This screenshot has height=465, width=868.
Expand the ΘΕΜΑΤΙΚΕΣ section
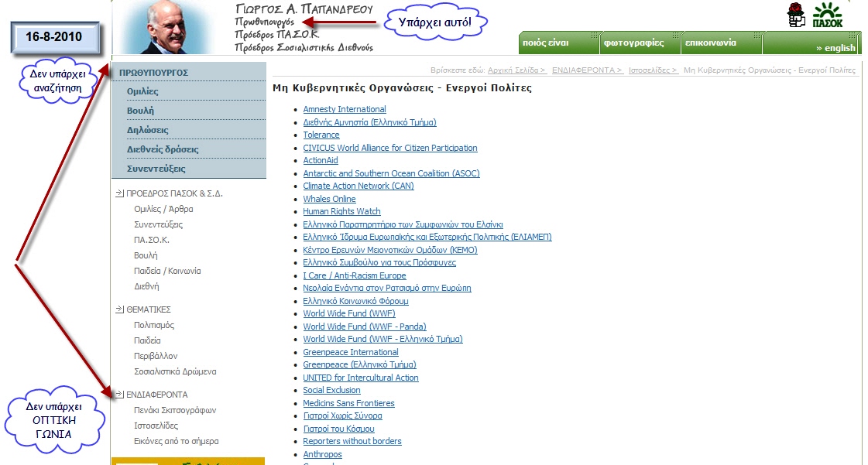(x=149, y=309)
